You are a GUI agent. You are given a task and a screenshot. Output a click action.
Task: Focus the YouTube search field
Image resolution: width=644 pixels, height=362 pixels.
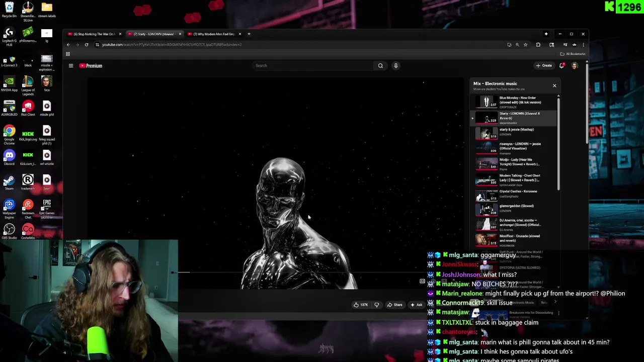[313, 65]
